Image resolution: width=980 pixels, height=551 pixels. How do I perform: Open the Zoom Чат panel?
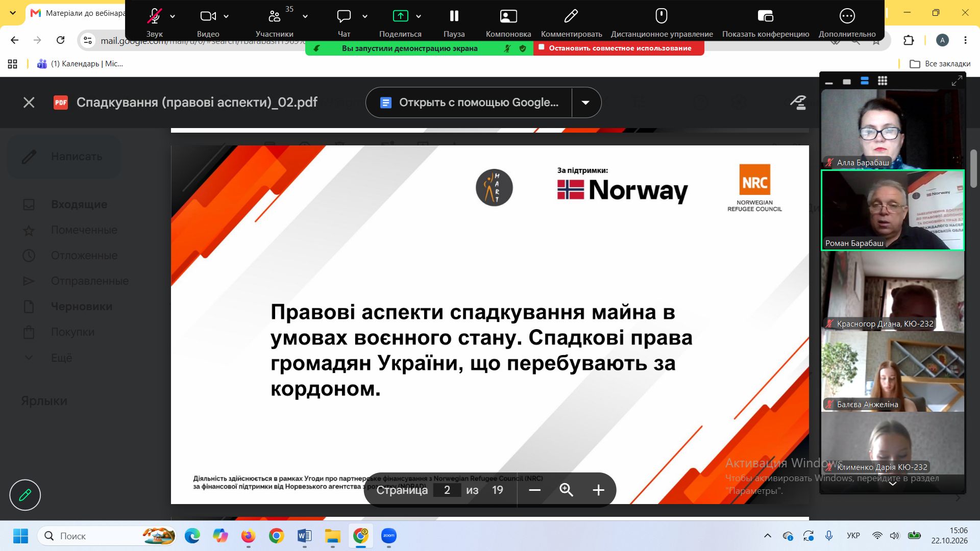point(344,22)
